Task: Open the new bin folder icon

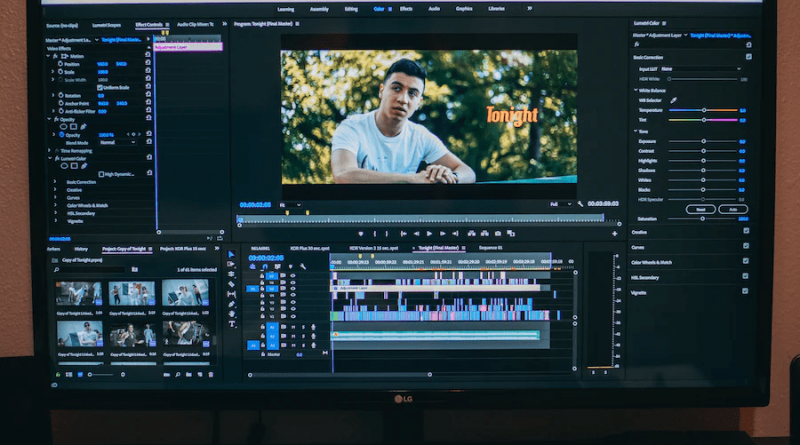Action: point(190,376)
